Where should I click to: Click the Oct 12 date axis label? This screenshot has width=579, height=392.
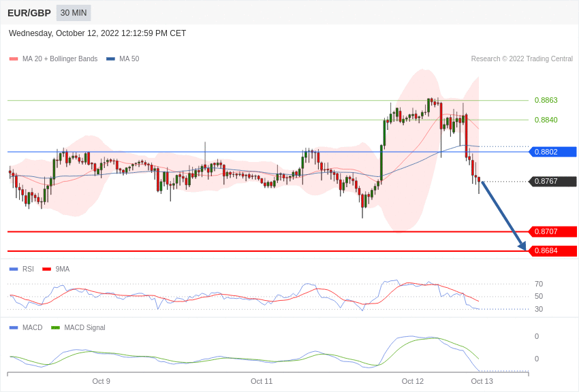[413, 381]
